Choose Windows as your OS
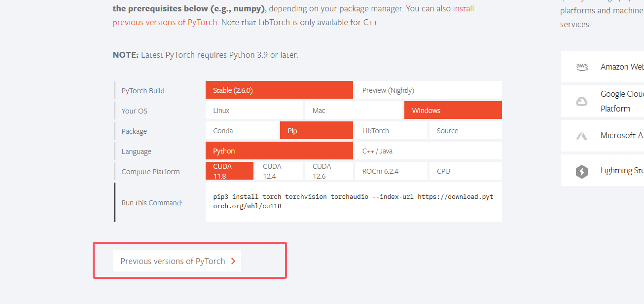Viewport: 644px width, 304px height. 453,110
